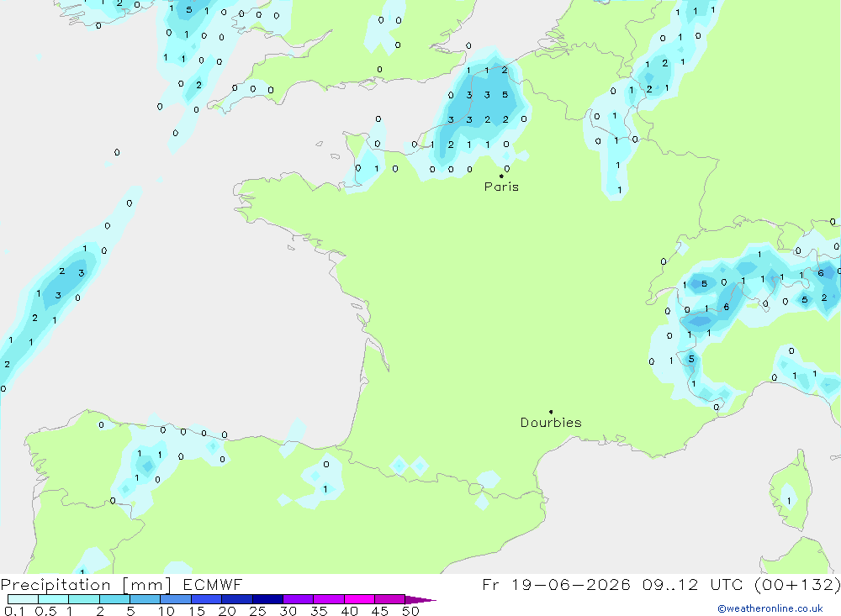Image resolution: width=841 pixels, height=616 pixels.
Task: Click the Paris city label
Action: click(x=501, y=187)
